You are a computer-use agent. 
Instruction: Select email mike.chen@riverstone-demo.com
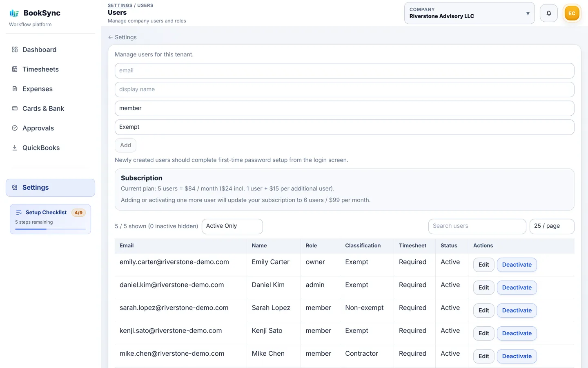coord(172,354)
